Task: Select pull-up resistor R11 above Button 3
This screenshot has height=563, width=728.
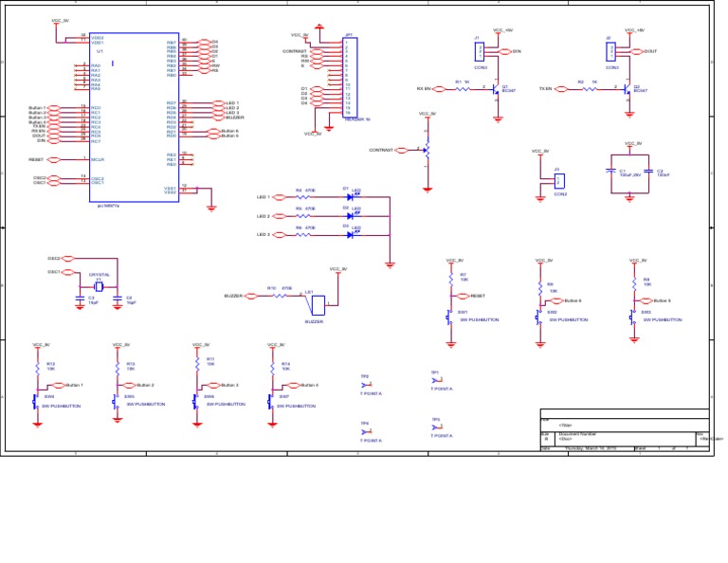Action: tap(197, 363)
